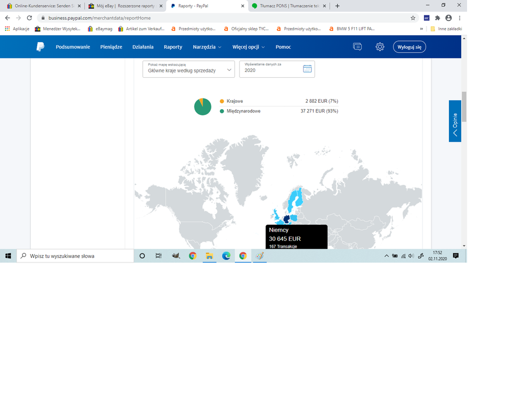The width and height of the screenshot is (532, 394).
Task: Open the Edge browser taskbar icon
Action: click(226, 256)
